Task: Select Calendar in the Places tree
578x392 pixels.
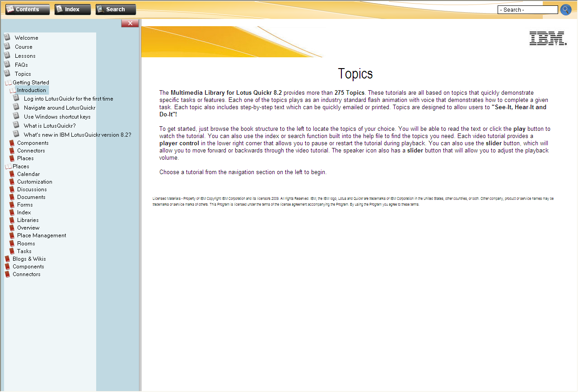Action: 28,174
